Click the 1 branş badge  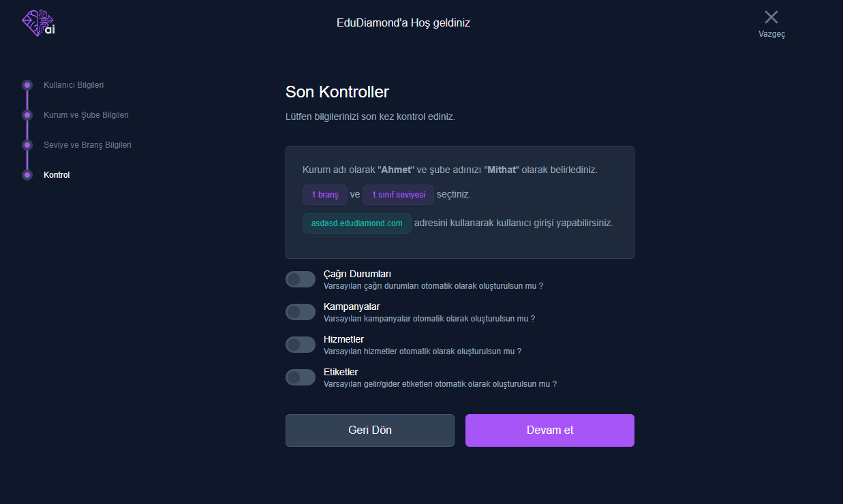tap(325, 195)
